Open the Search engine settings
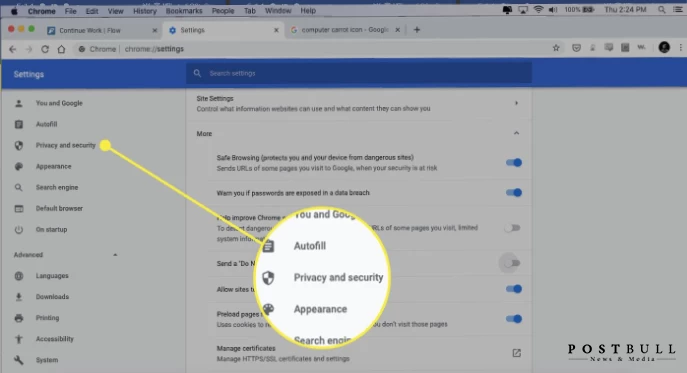 tap(57, 188)
